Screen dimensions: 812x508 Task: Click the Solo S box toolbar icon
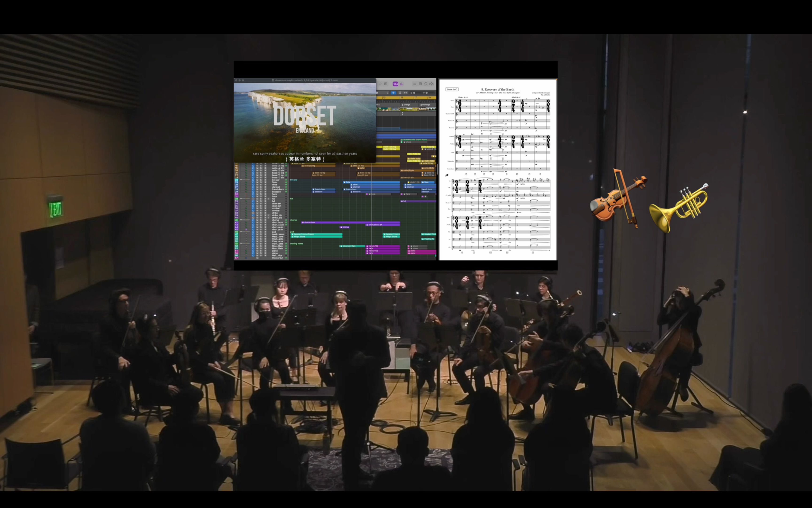tap(386, 84)
